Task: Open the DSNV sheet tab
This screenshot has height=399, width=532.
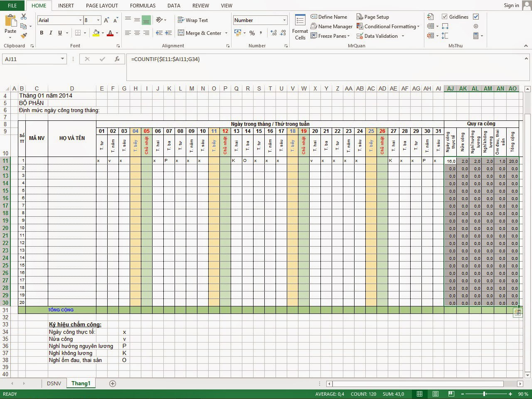Action: [54, 383]
